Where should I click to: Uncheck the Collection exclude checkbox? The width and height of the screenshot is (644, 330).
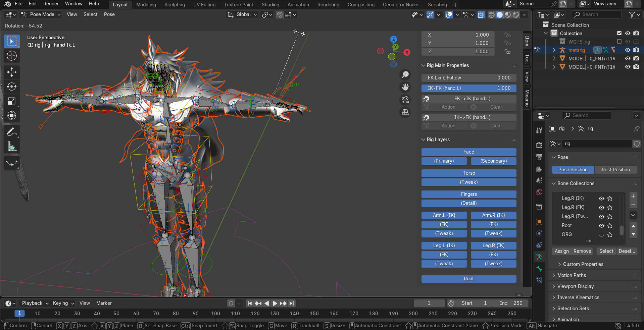619,33
